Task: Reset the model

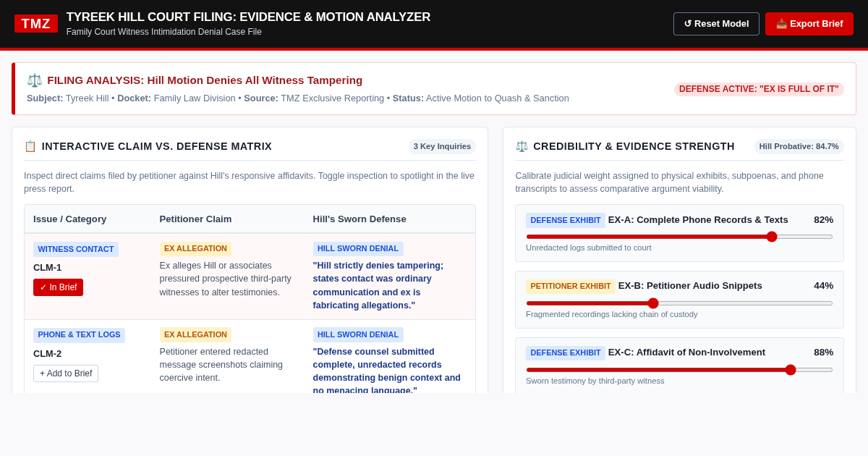Action: point(716,24)
